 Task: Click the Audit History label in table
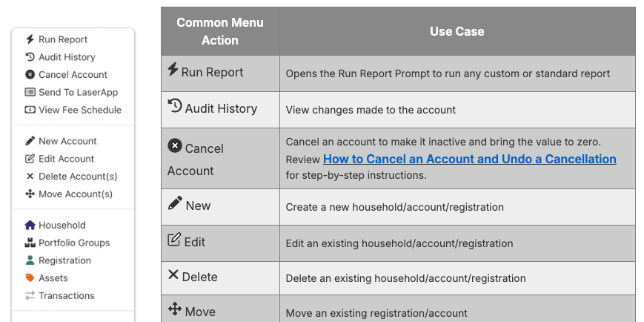221,108
